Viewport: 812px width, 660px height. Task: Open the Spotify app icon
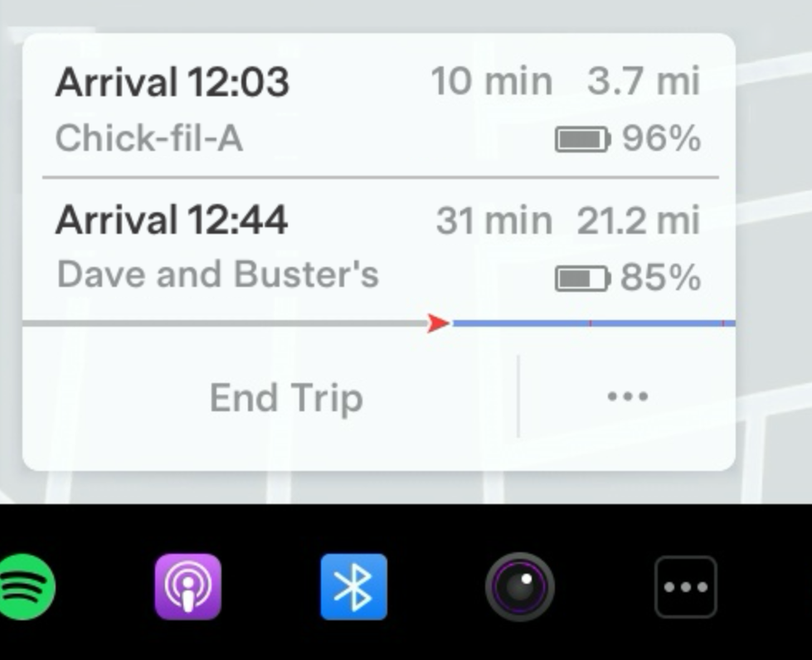tap(26, 586)
